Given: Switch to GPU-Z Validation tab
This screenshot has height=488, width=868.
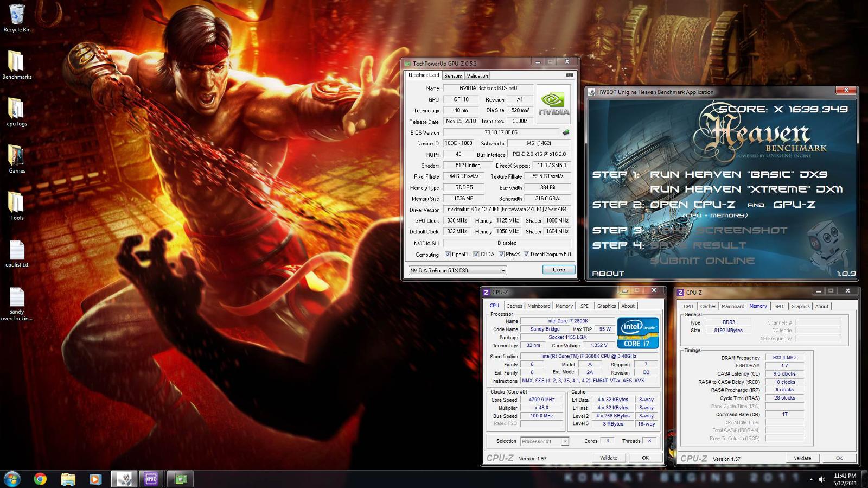Looking at the screenshot, I should [x=477, y=76].
